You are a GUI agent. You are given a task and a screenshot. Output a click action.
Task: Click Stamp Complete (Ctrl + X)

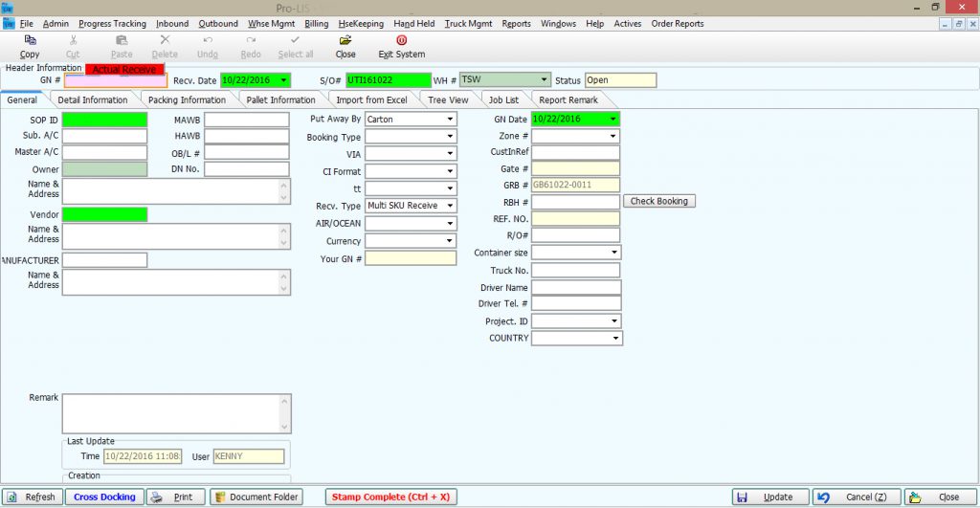pos(390,497)
